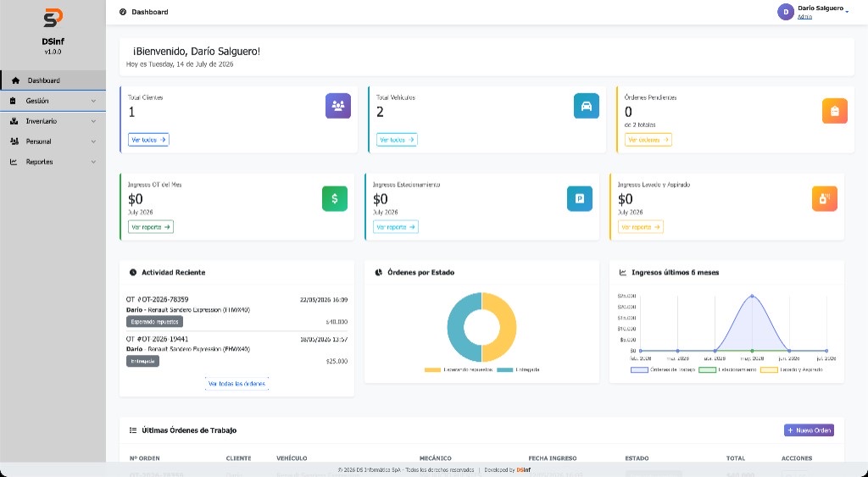Click the pie icon by Órdenes por Estado
Viewport: 868px width, 477px height.
(x=379, y=272)
